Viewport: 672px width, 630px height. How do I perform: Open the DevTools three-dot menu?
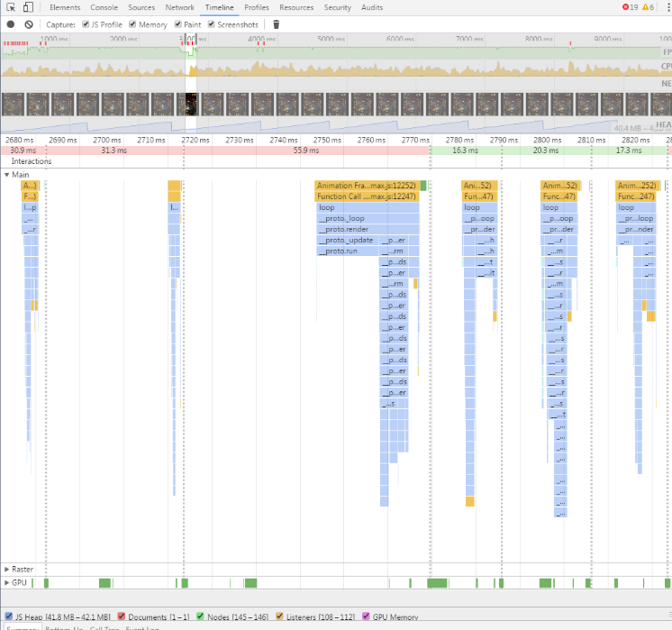click(669, 7)
